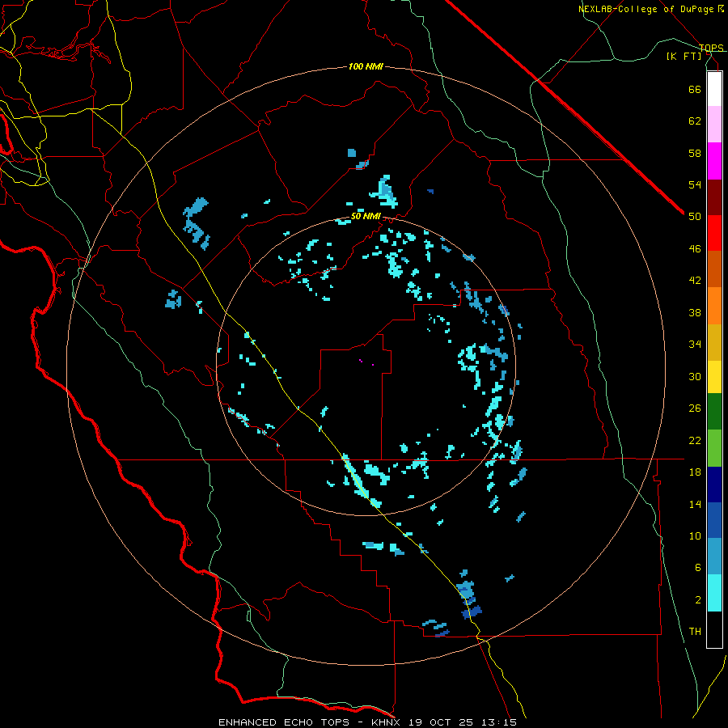Click the black TH swatch in the legend

(x=714, y=629)
